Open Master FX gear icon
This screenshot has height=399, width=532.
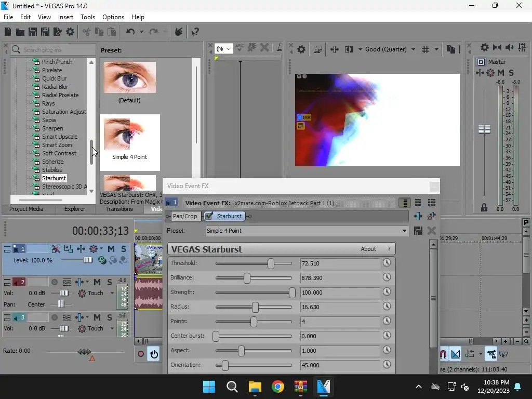490,73
